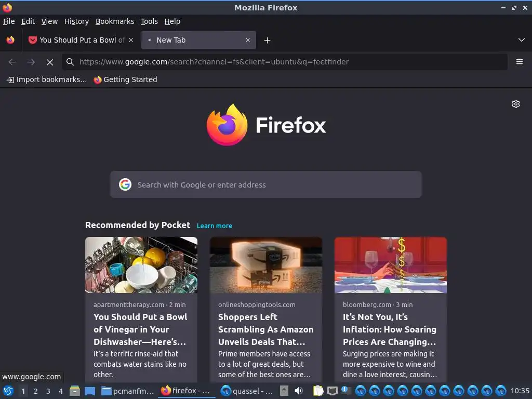Click the Import bookmarks icon in bookmarks toolbar
The height and width of the screenshot is (399, 532).
(10, 79)
